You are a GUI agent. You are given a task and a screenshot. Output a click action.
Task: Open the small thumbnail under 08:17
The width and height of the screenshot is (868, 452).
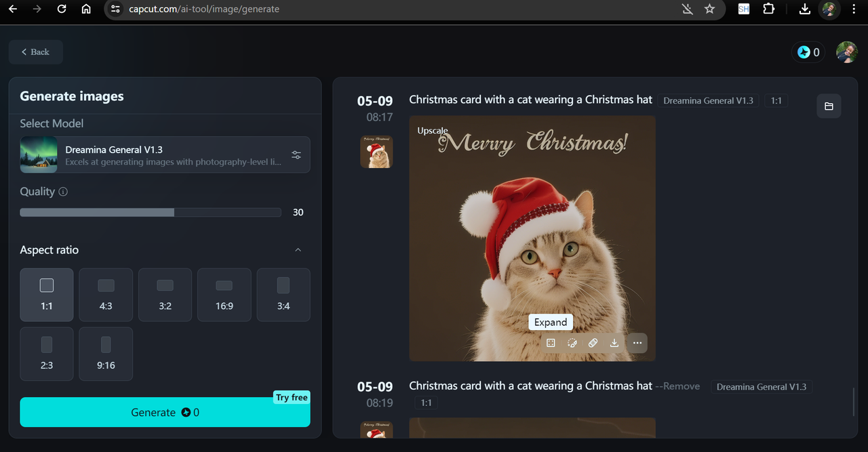coord(376,152)
